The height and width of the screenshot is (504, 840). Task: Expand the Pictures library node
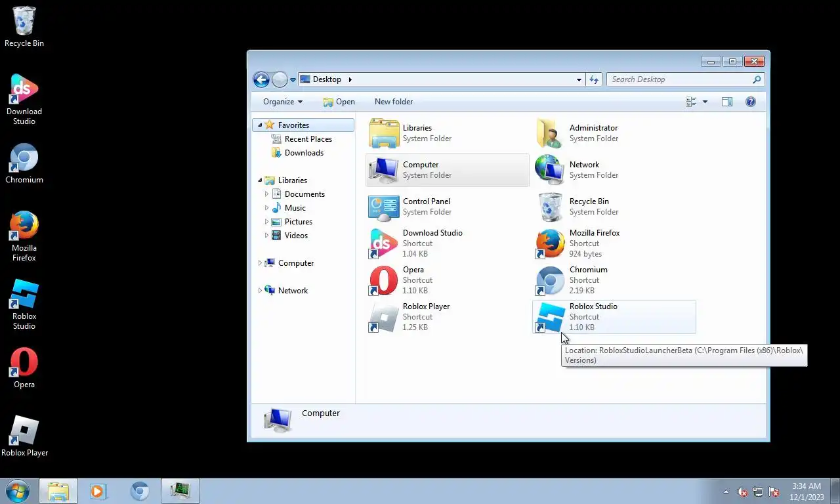tap(266, 222)
